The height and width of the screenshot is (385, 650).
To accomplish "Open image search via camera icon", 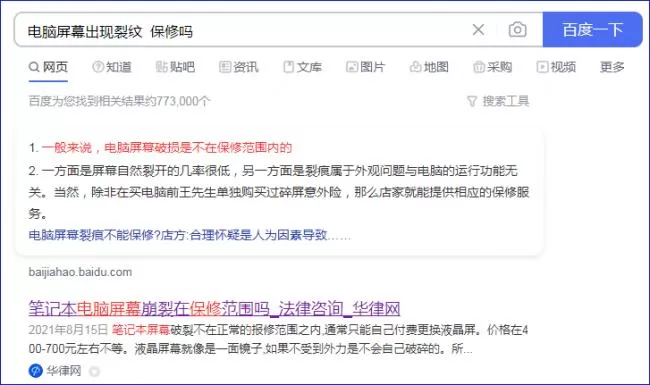I will pyautogui.click(x=517, y=30).
